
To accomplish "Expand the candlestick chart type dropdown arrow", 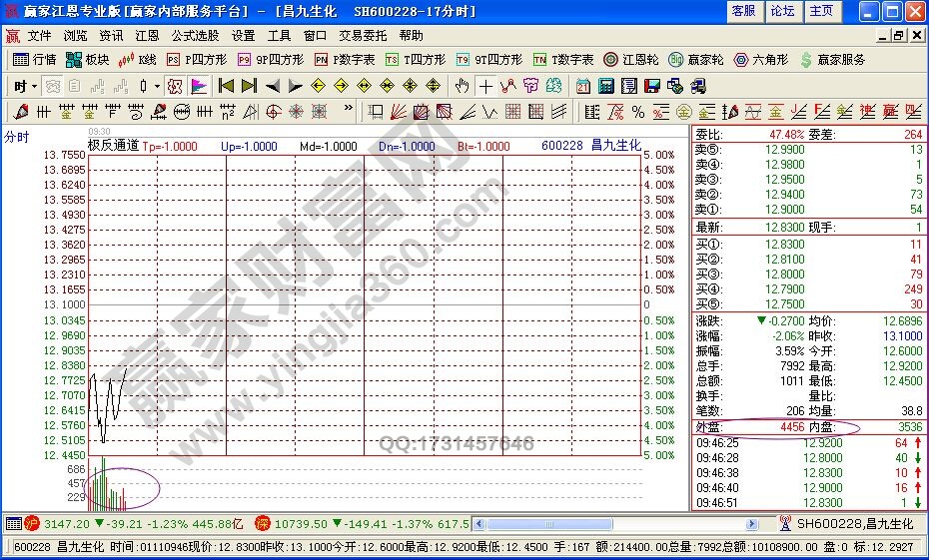I will click(x=157, y=86).
